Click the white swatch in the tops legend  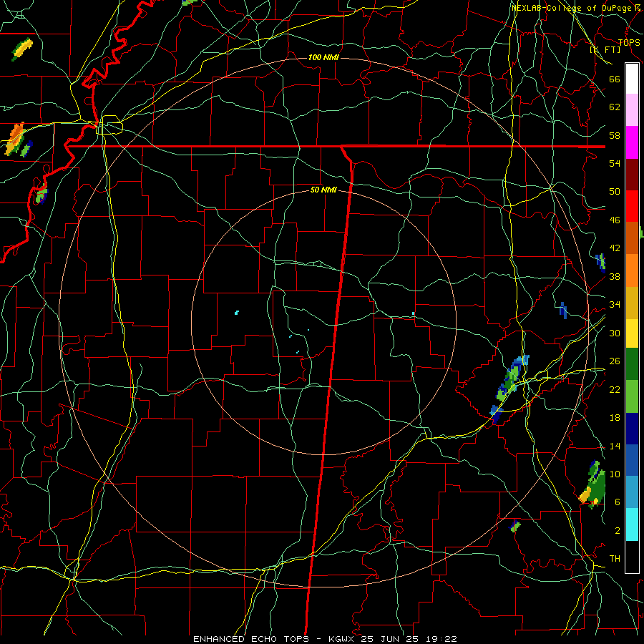[x=632, y=79]
